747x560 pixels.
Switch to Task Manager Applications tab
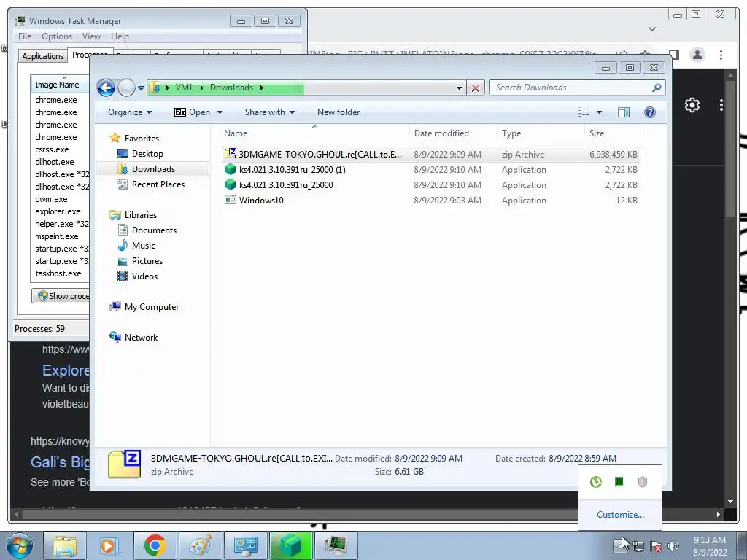(x=43, y=55)
